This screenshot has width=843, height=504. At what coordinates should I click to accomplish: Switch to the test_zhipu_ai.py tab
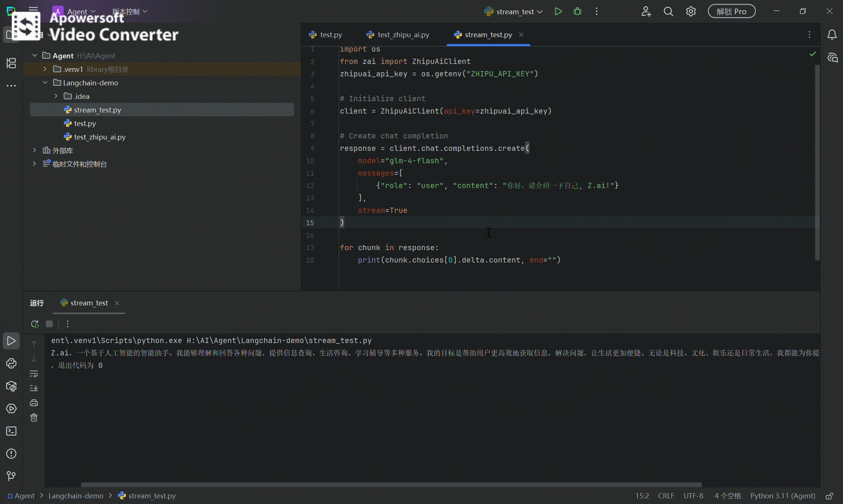pos(403,35)
